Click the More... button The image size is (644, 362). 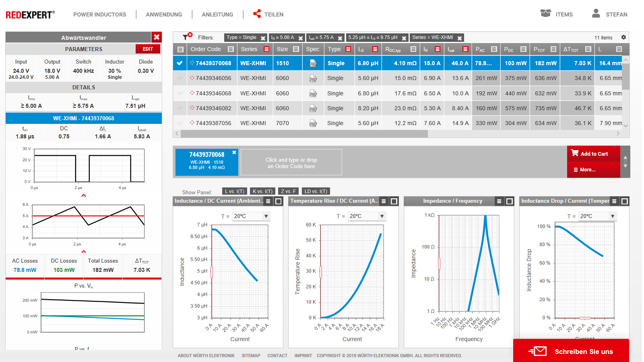click(x=594, y=170)
